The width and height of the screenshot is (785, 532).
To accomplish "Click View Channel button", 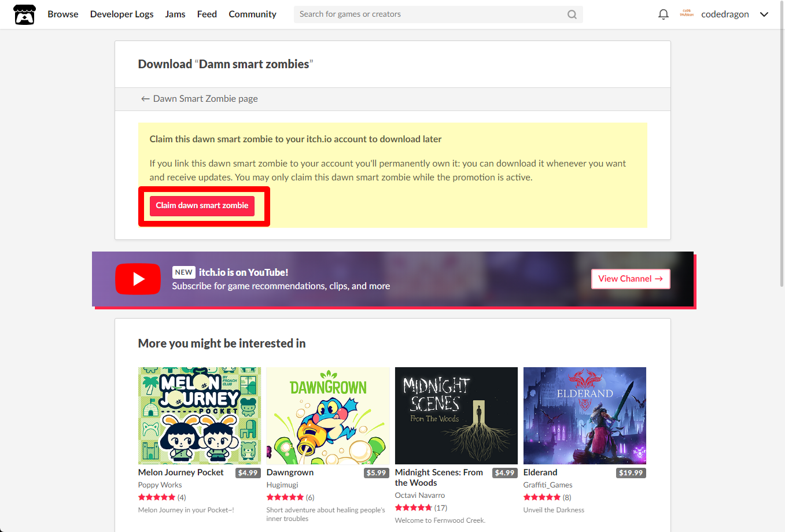I will click(x=631, y=279).
